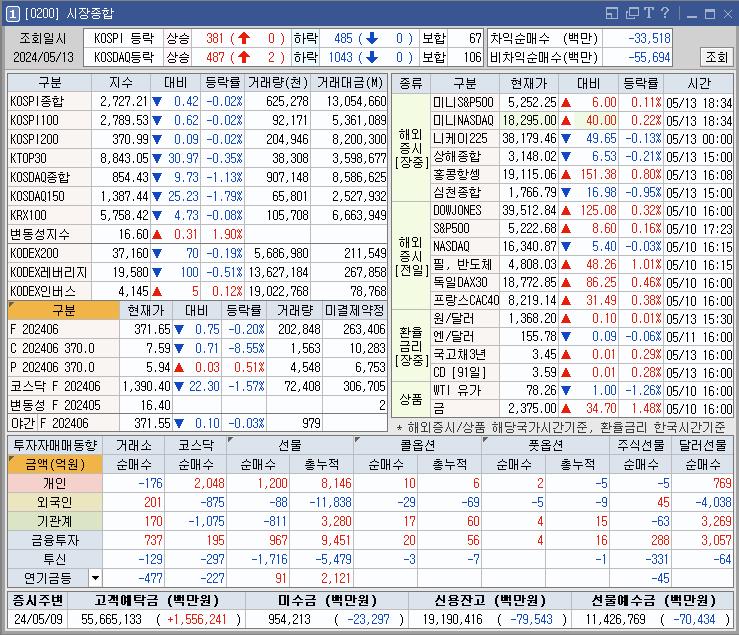Screen dimensions: 739x635
Task: Click the 조회 button
Action: click(x=716, y=57)
